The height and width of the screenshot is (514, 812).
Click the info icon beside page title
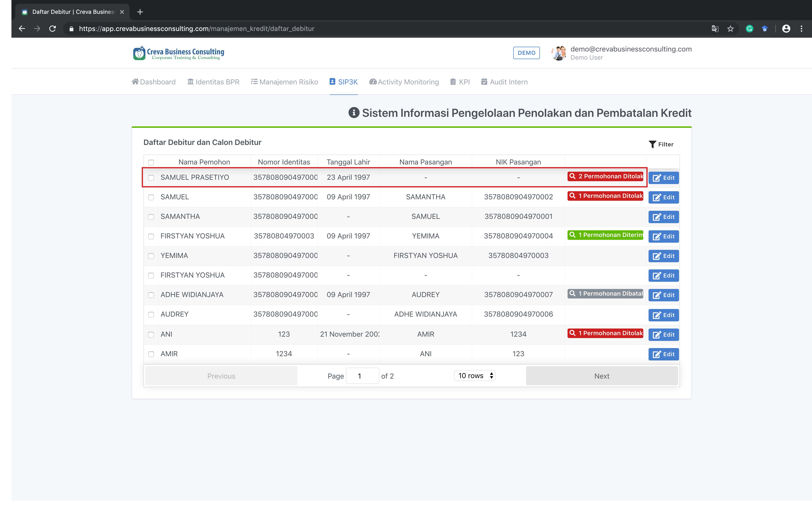point(354,113)
